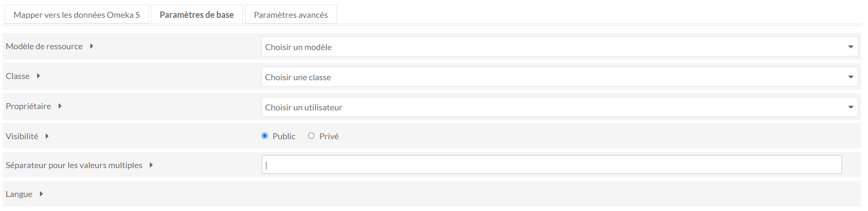868x211 pixels.
Task: Open the Choisir un utilisateur dropdown
Action: pyautogui.click(x=559, y=107)
